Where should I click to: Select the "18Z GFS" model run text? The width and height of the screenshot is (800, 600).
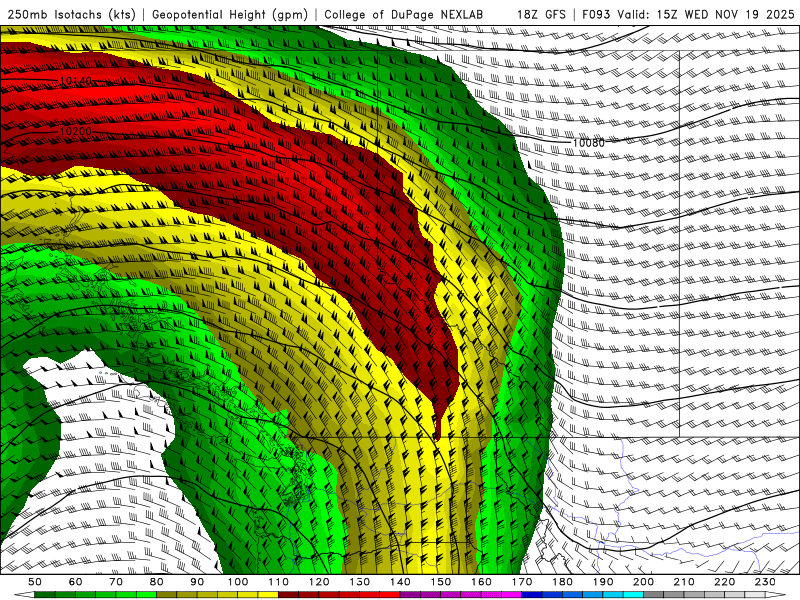(541, 14)
